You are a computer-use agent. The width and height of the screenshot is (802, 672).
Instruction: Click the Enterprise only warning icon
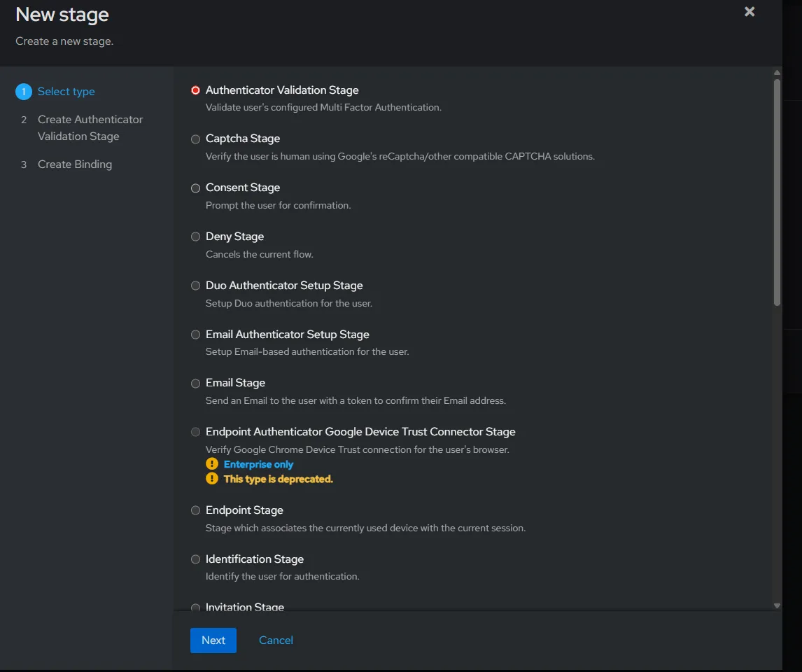click(x=212, y=464)
